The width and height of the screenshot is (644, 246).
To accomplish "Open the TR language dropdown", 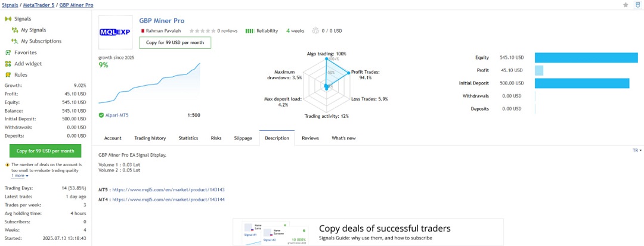I will click(x=637, y=151).
